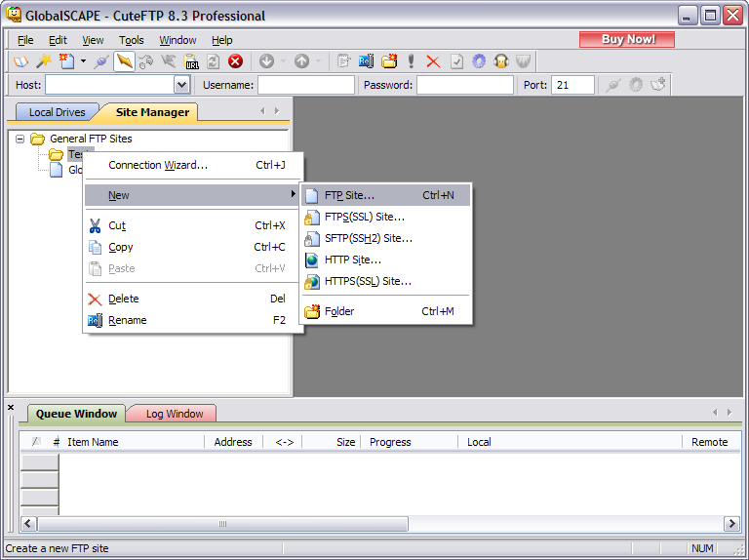Select Folder in the New submenu

(386, 311)
